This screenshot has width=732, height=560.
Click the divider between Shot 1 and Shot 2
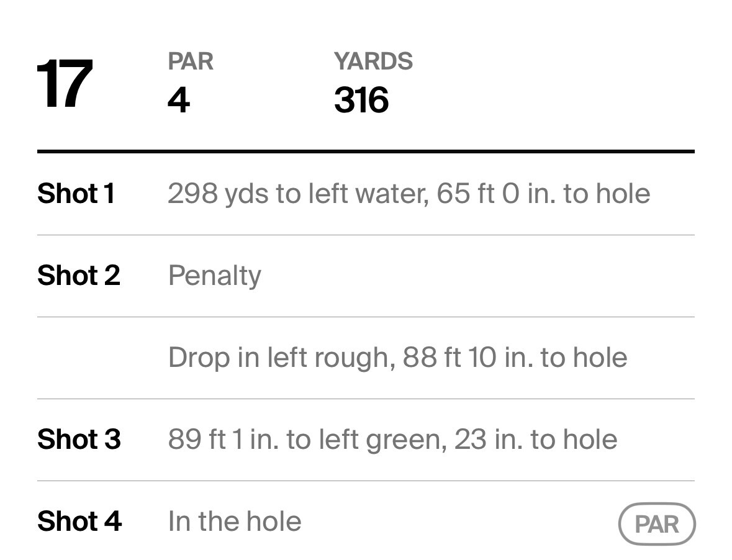pyautogui.click(x=366, y=235)
